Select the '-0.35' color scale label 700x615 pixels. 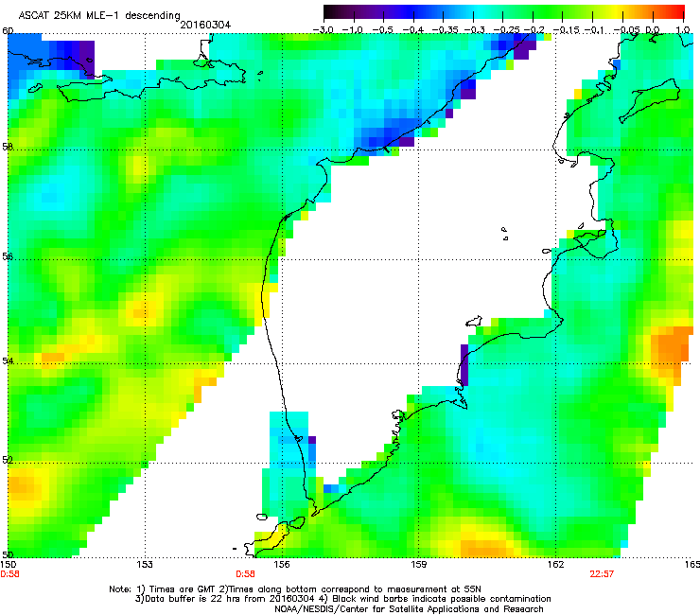pyautogui.click(x=445, y=29)
